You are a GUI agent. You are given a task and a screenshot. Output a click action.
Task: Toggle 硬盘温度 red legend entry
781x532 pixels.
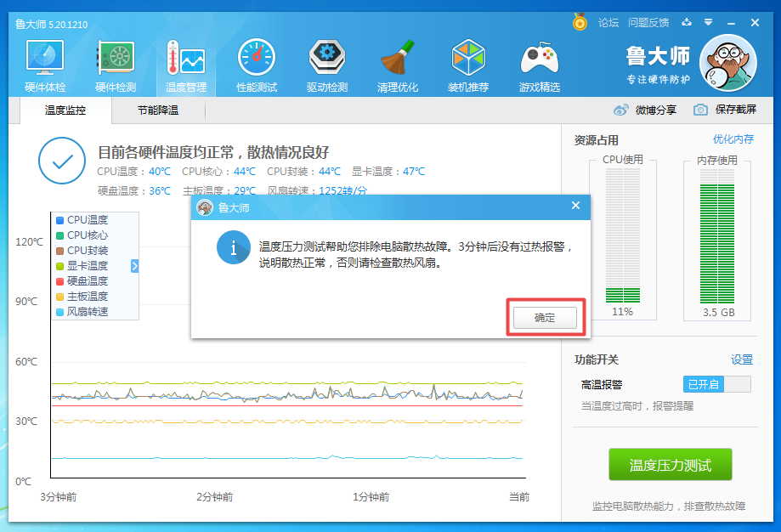tap(59, 281)
